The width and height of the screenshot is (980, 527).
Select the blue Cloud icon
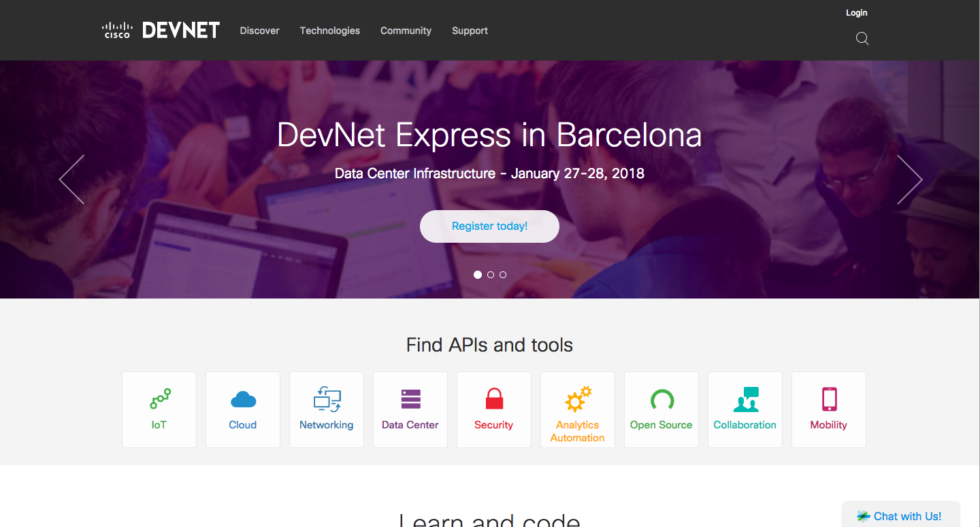pyautogui.click(x=243, y=399)
